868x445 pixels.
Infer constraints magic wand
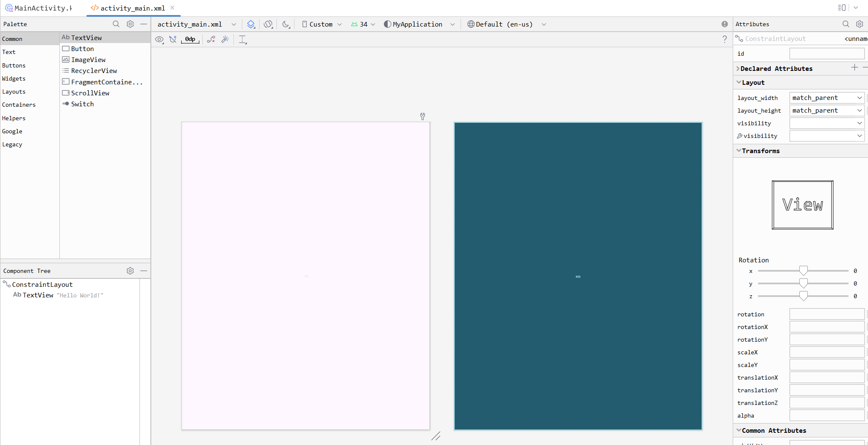point(225,40)
